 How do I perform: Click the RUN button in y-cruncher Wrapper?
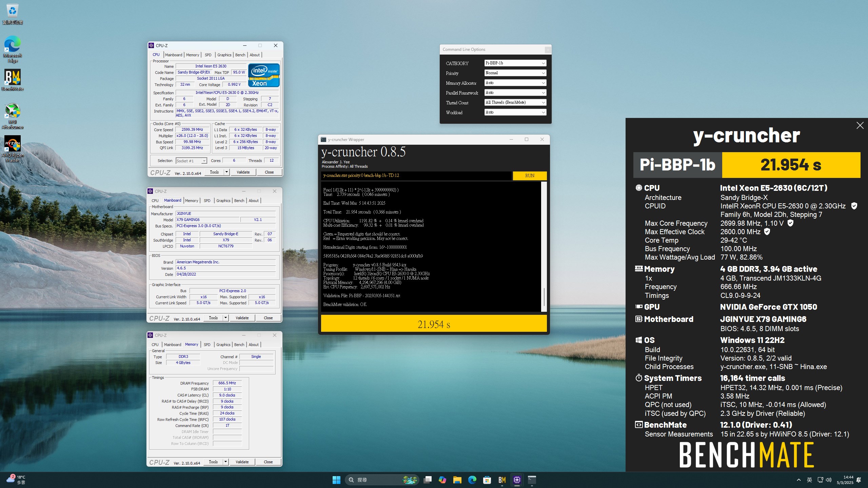530,176
